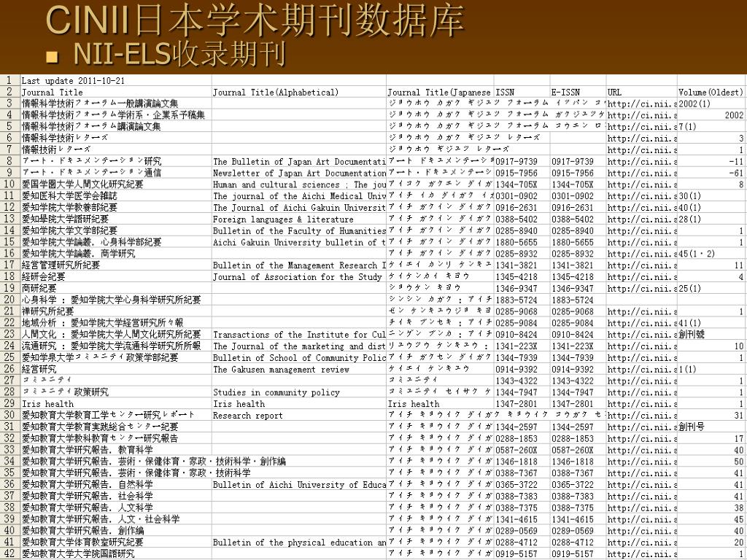
Task: Select the 'ISSN' header cell
Action: tap(522, 92)
